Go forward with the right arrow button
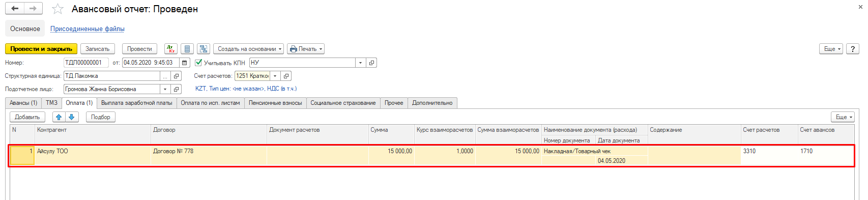Image resolution: width=868 pixels, height=200 pixels. tap(33, 9)
